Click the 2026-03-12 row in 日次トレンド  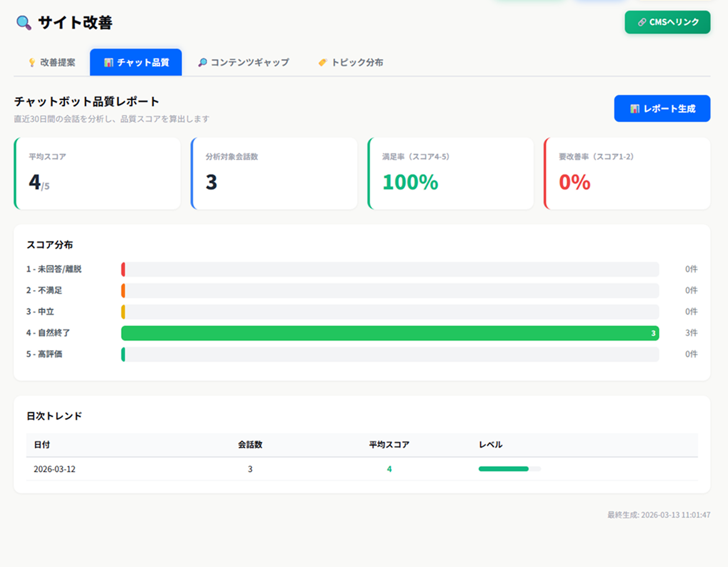click(362, 469)
